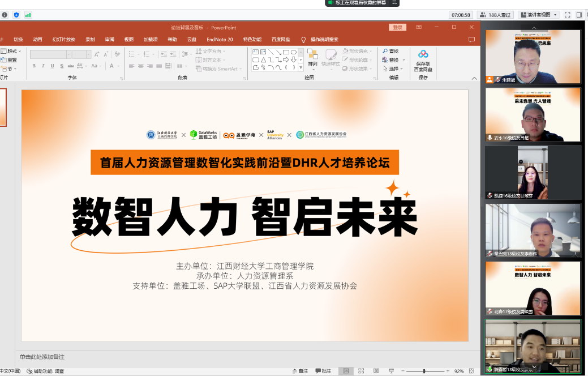Open the Transitions (切换) tab

pos(18,40)
